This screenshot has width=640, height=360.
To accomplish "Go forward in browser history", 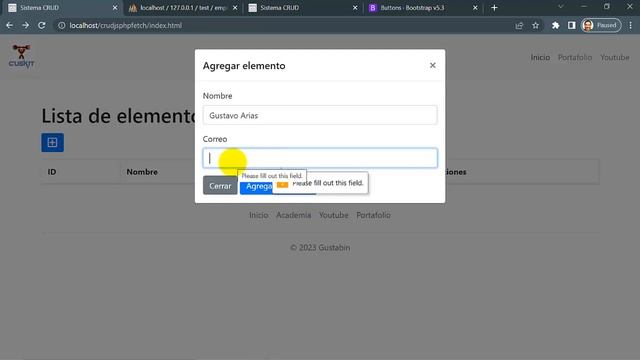I will click(x=25, y=25).
